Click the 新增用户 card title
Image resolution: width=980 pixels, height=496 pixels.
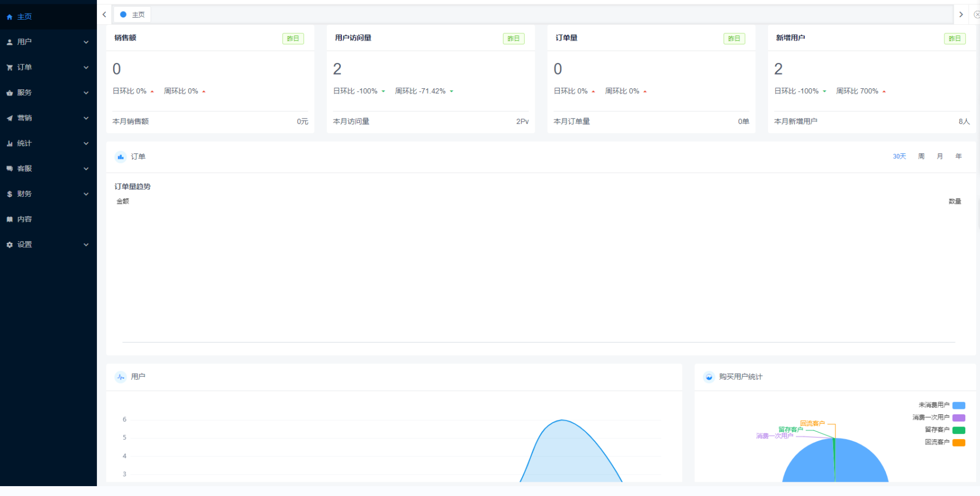click(790, 38)
